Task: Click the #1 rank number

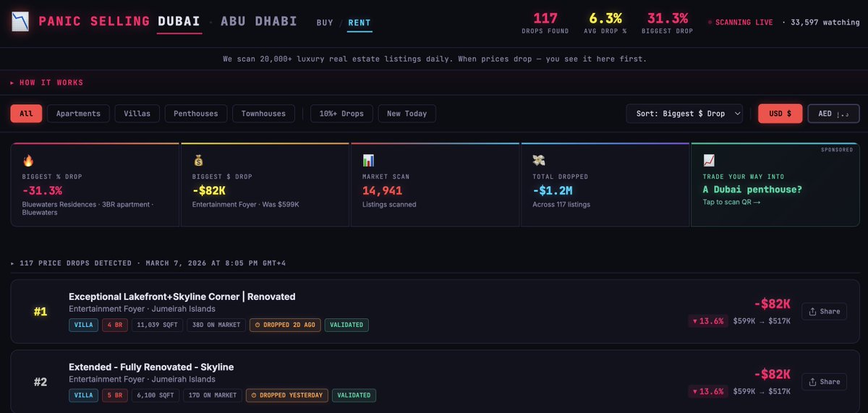Action: [x=41, y=312]
